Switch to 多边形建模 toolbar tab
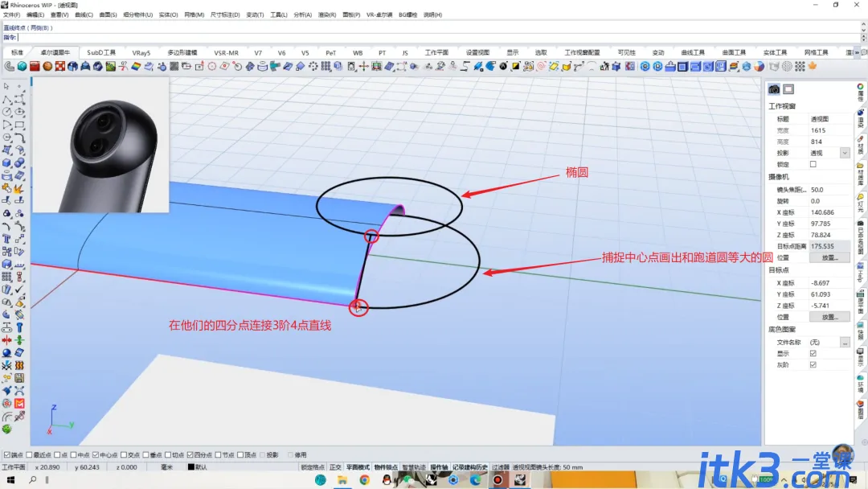The height and width of the screenshot is (489, 868). click(182, 52)
